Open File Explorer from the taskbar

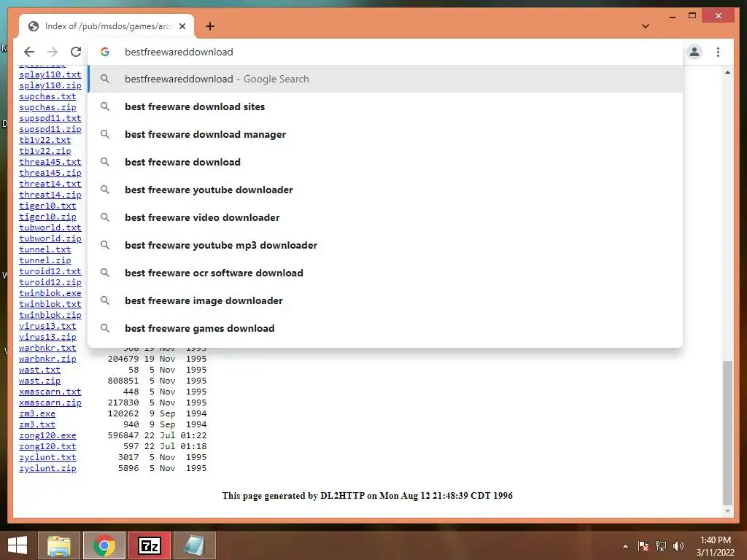(x=58, y=545)
